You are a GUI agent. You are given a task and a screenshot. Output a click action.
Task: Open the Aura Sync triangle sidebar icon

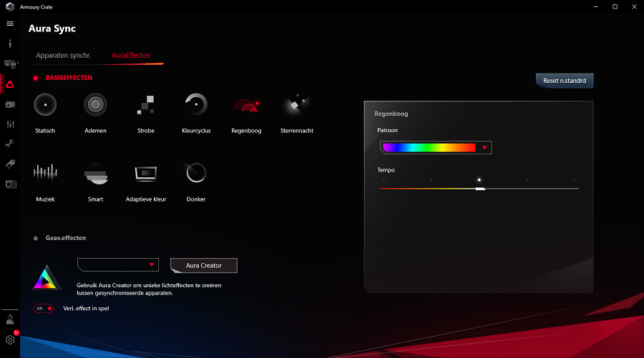tap(10, 84)
